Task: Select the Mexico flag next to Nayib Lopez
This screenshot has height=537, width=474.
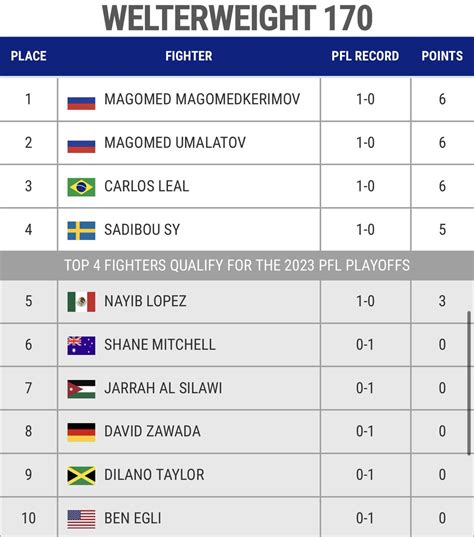Action: tap(81, 302)
